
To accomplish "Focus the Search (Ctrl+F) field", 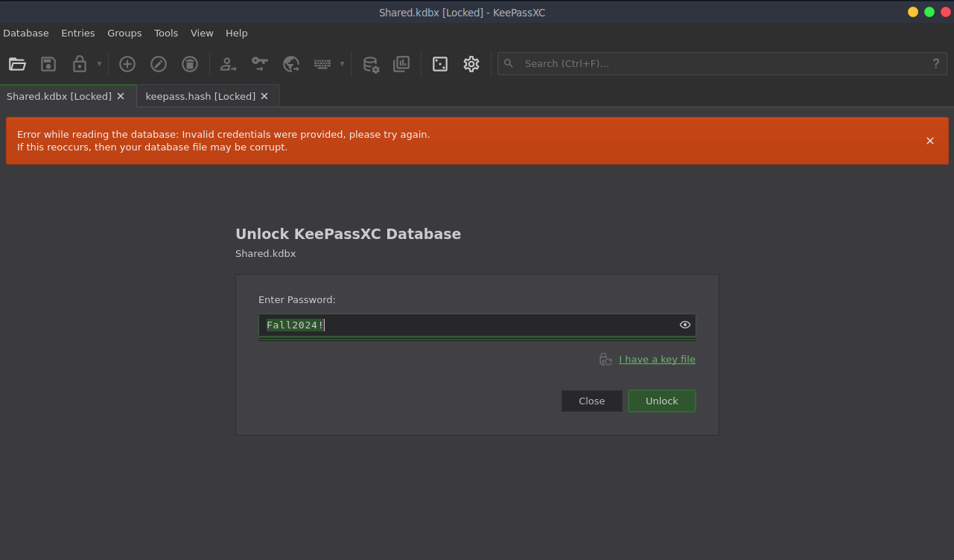I will [x=722, y=63].
